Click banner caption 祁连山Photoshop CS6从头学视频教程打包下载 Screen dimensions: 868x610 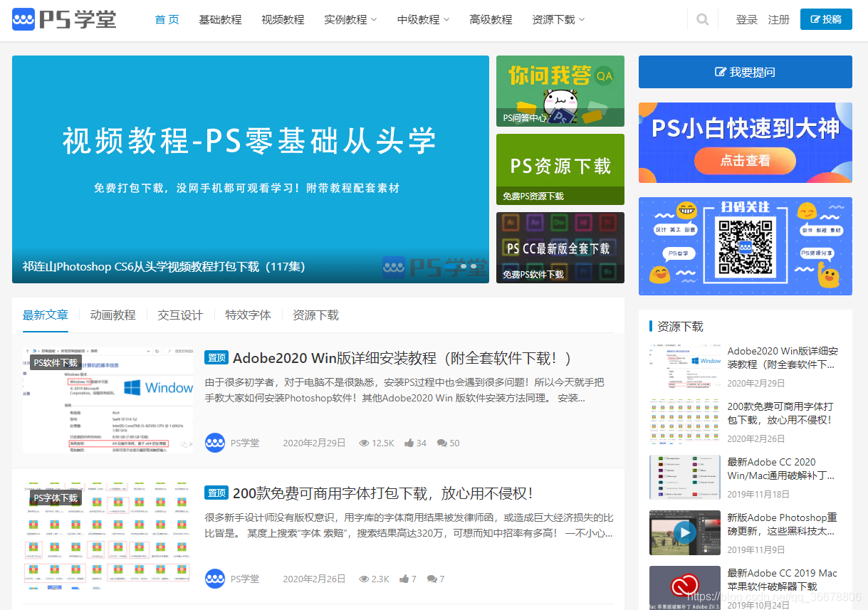[x=164, y=267]
